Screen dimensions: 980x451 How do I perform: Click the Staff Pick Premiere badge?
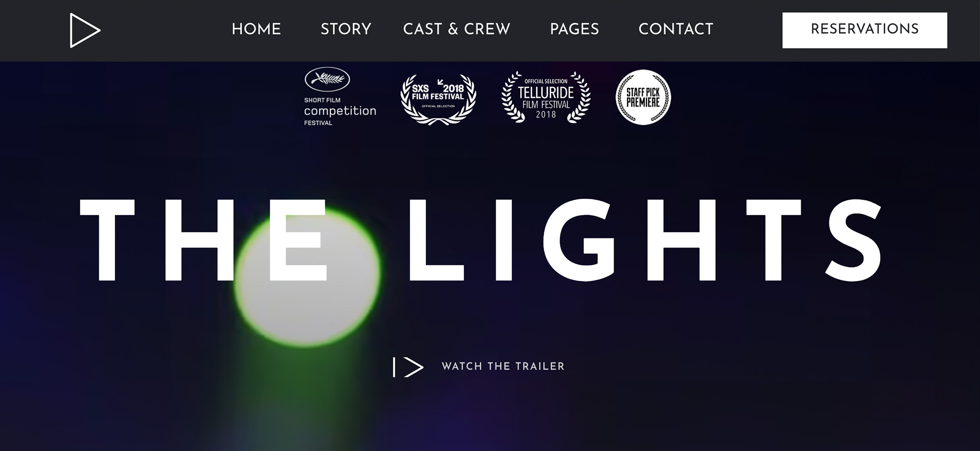pos(643,97)
